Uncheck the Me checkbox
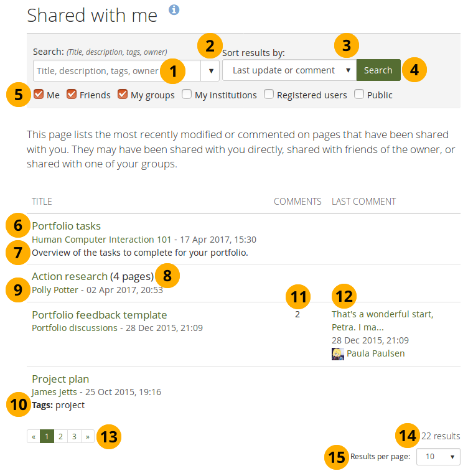 click(x=39, y=95)
